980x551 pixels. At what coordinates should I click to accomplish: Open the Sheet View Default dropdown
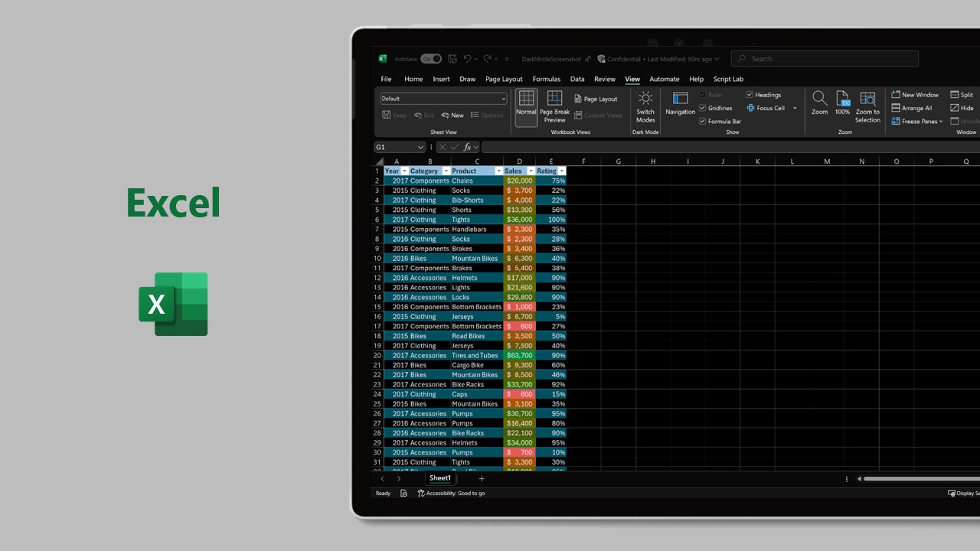[x=443, y=99]
